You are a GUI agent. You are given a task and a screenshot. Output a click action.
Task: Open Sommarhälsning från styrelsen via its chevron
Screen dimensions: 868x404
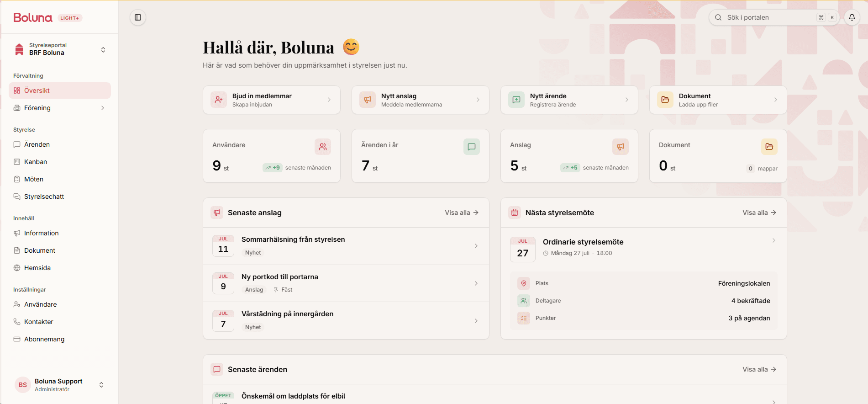pyautogui.click(x=476, y=246)
